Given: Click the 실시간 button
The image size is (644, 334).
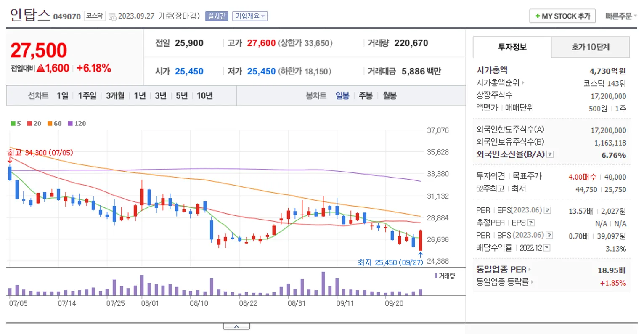Looking at the screenshot, I should tap(217, 16).
